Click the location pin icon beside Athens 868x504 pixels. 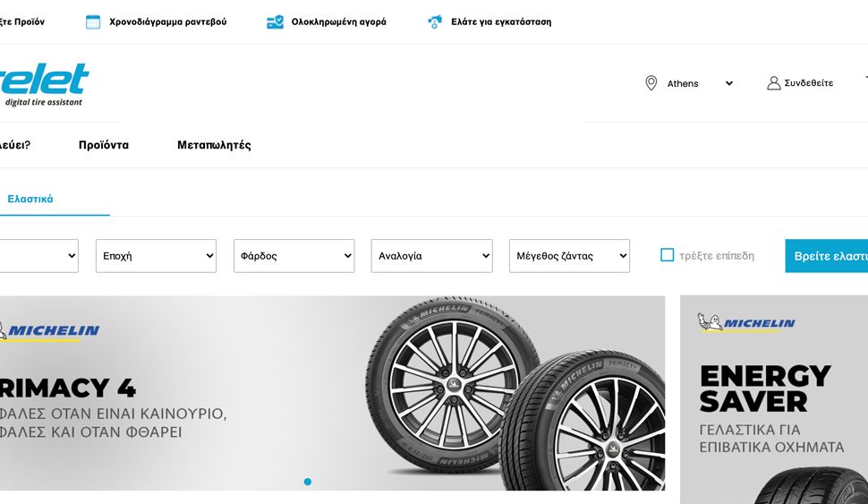tap(651, 83)
